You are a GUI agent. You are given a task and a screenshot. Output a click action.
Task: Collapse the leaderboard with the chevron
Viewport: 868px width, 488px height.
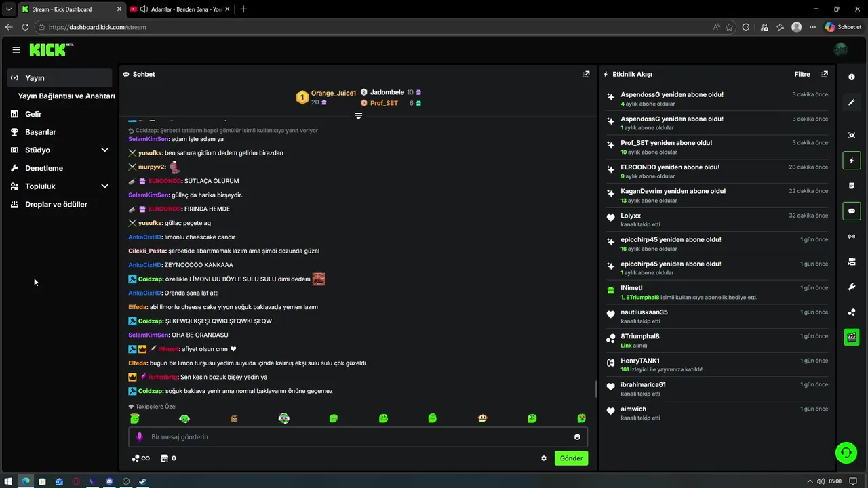coord(358,116)
